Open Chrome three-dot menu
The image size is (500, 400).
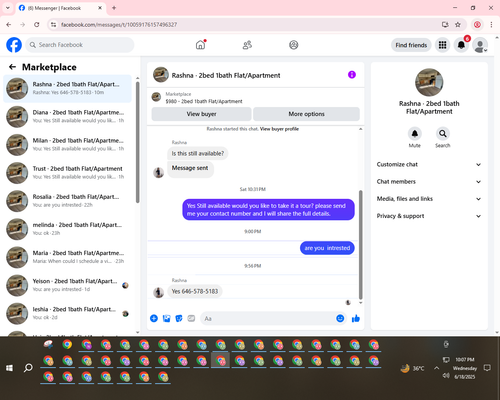click(491, 24)
